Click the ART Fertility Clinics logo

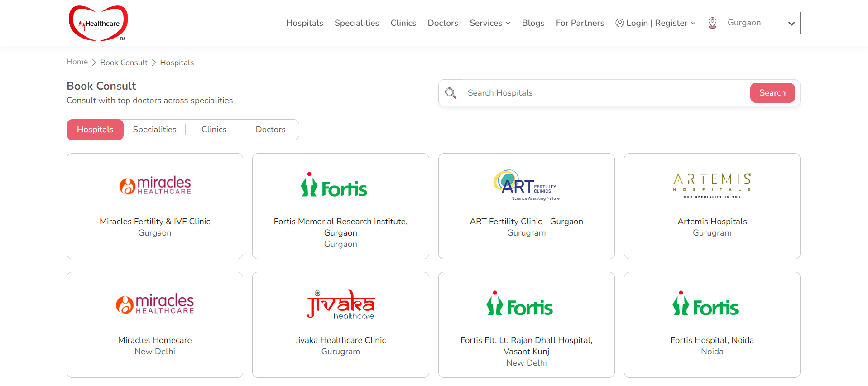pyautogui.click(x=527, y=185)
